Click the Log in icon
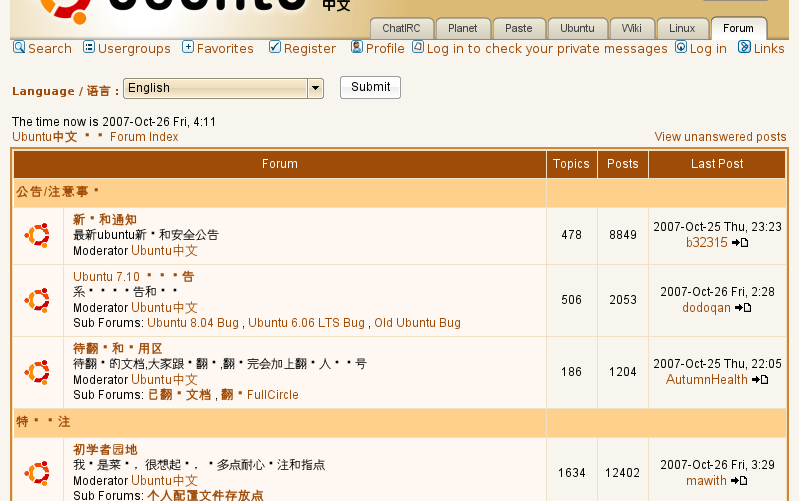The image size is (799, 501). pyautogui.click(x=681, y=47)
